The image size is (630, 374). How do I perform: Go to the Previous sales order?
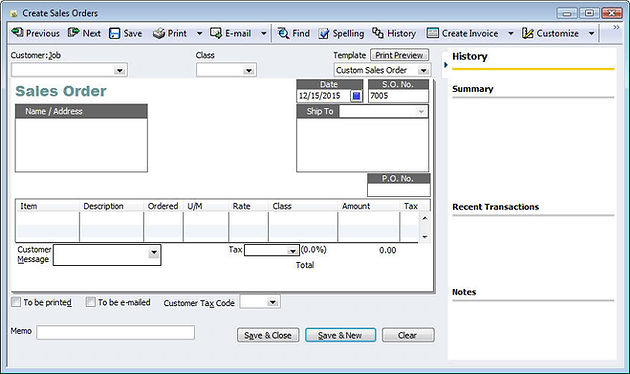[35, 33]
